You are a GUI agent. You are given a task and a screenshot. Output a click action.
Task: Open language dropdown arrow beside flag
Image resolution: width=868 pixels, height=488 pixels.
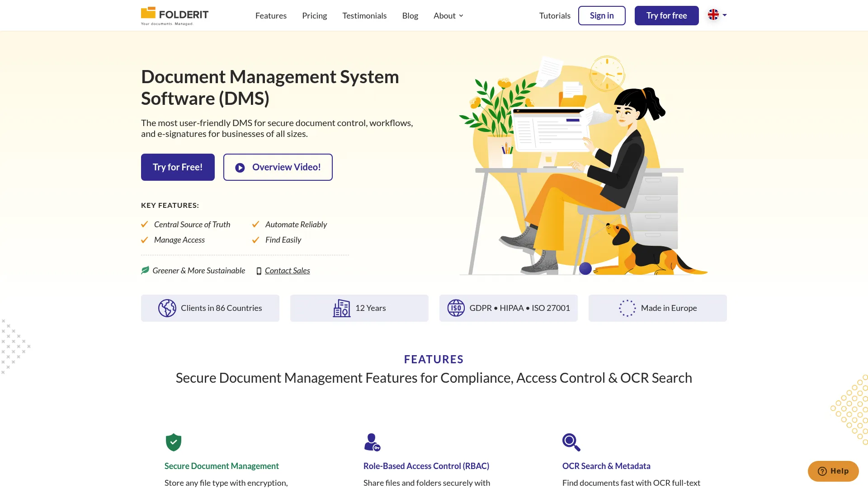point(725,15)
